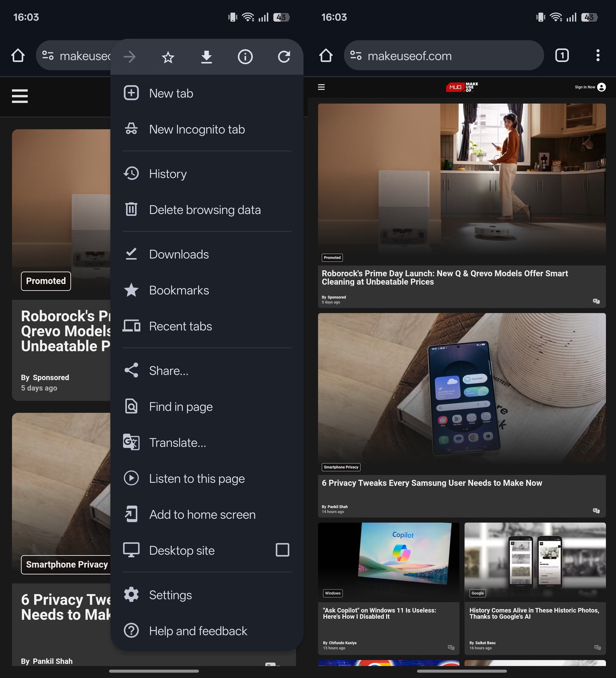
Task: Tap the Samsung phone image thumbnail on right
Action: tap(462, 394)
